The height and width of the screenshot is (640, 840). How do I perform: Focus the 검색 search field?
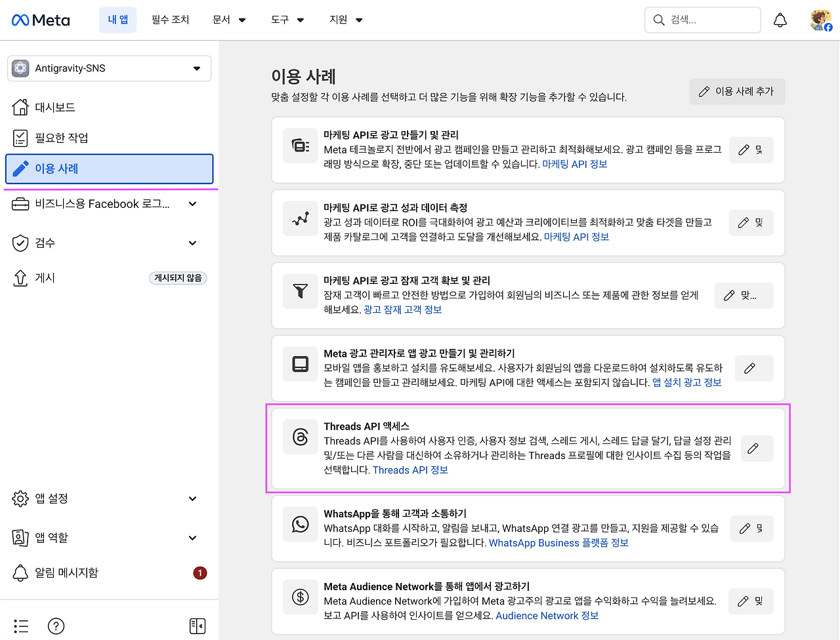703,20
